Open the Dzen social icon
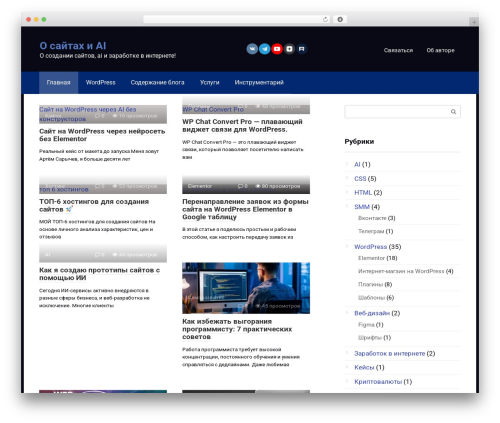The image size is (500, 423). click(x=289, y=49)
